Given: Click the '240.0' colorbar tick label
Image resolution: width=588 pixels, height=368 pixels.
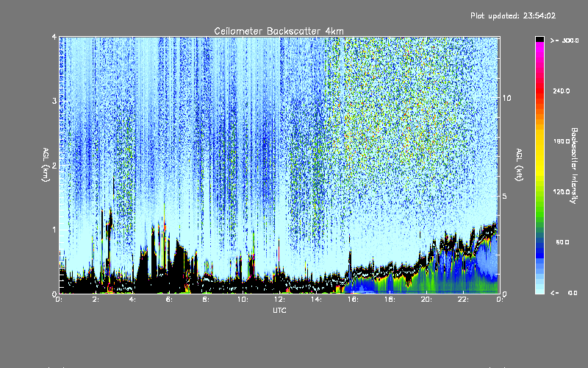Looking at the screenshot, I should click(562, 91).
